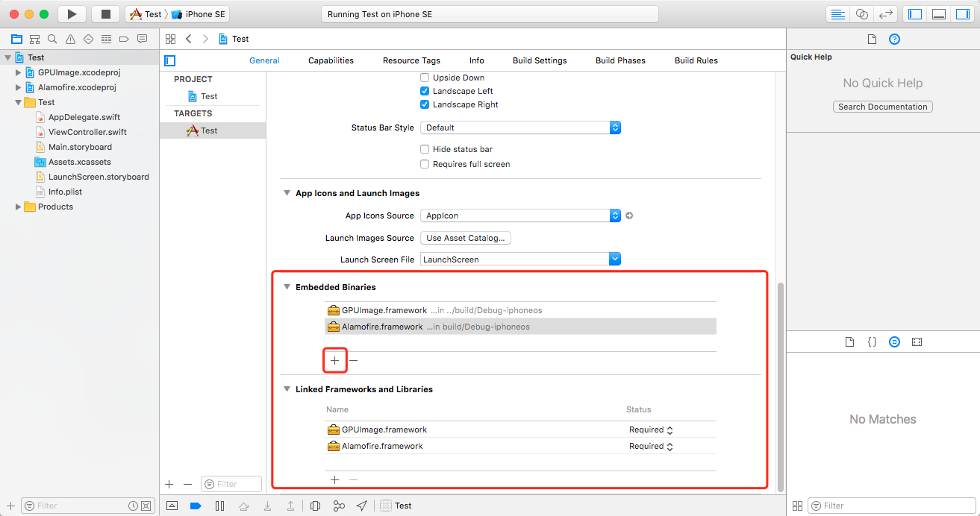Show the Project navigator
This screenshot has width=980, height=516.
16,39
